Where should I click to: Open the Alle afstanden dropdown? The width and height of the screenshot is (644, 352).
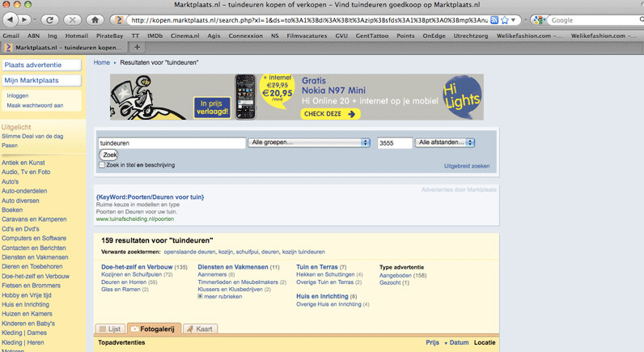(x=445, y=142)
